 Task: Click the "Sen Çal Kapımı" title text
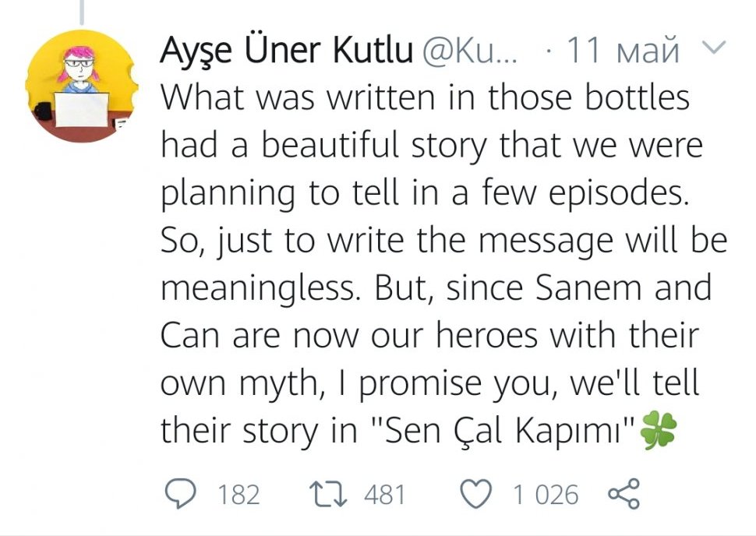498,432
